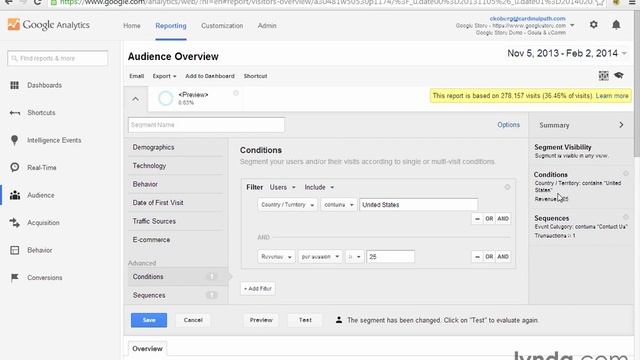Click Add to Dashboard

click(x=210, y=76)
